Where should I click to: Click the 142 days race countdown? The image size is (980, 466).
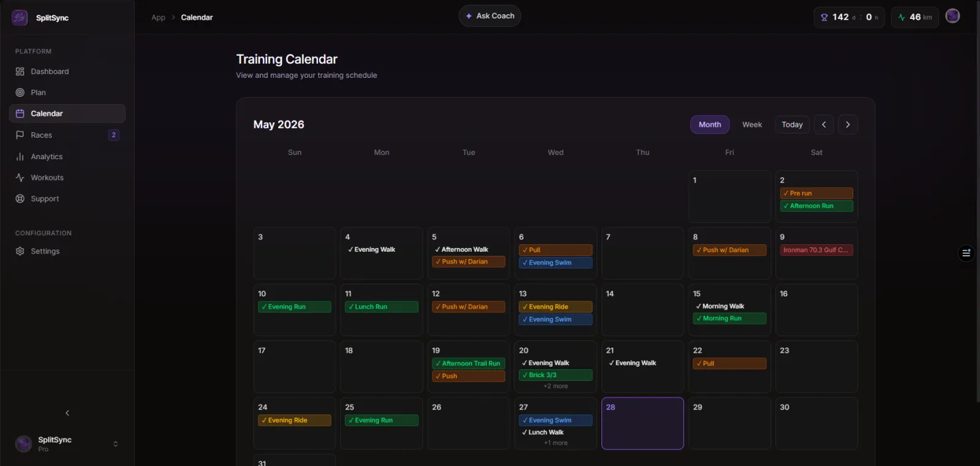850,17
